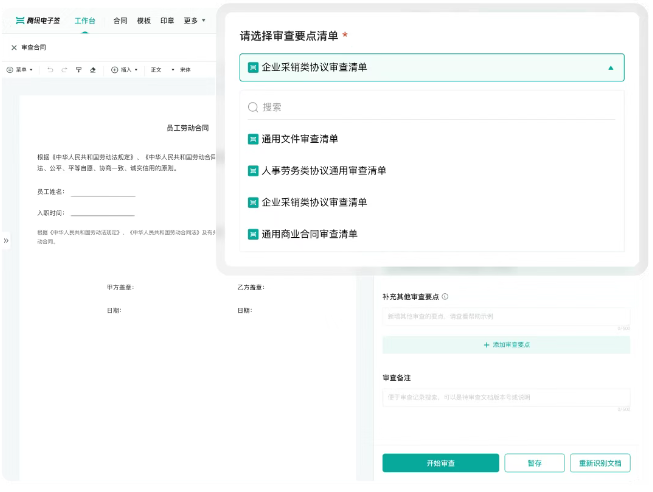Switch to the 工作台 tab
This screenshot has height=492, width=653.
point(85,20)
